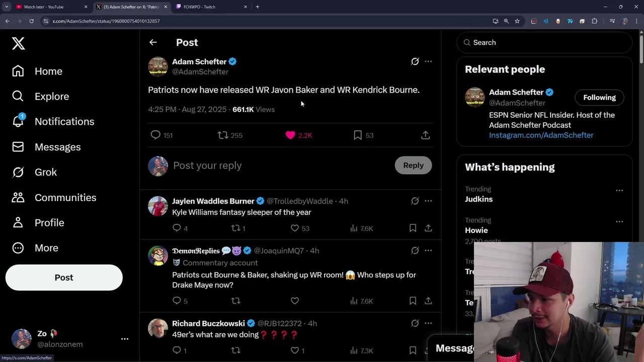Click the X logo icon
This screenshot has height=362, width=644.
pos(19,43)
